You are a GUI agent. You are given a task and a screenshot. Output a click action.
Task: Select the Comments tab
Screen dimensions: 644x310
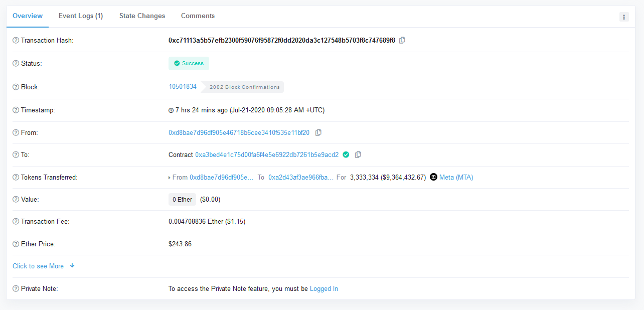pos(198,16)
